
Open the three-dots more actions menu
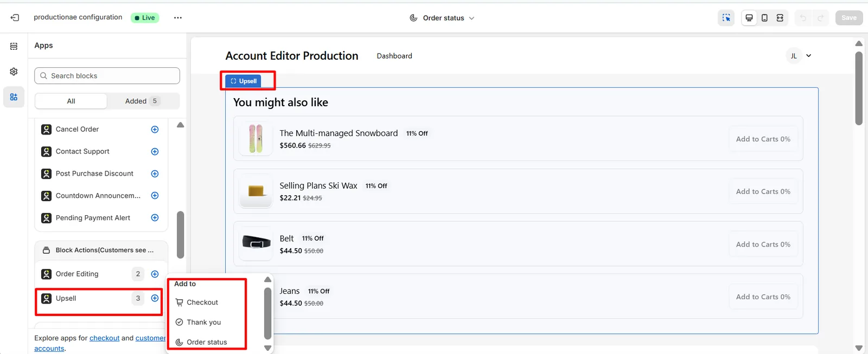pyautogui.click(x=178, y=18)
